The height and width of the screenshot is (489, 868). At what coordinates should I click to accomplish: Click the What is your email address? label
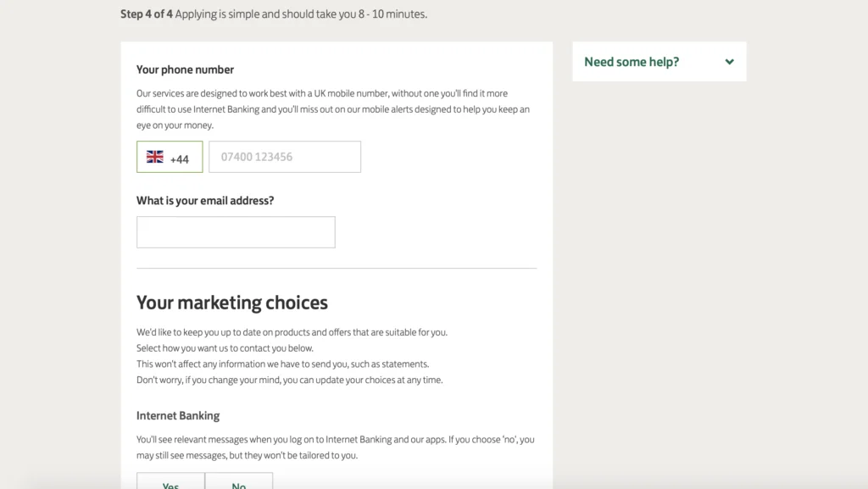205,201
